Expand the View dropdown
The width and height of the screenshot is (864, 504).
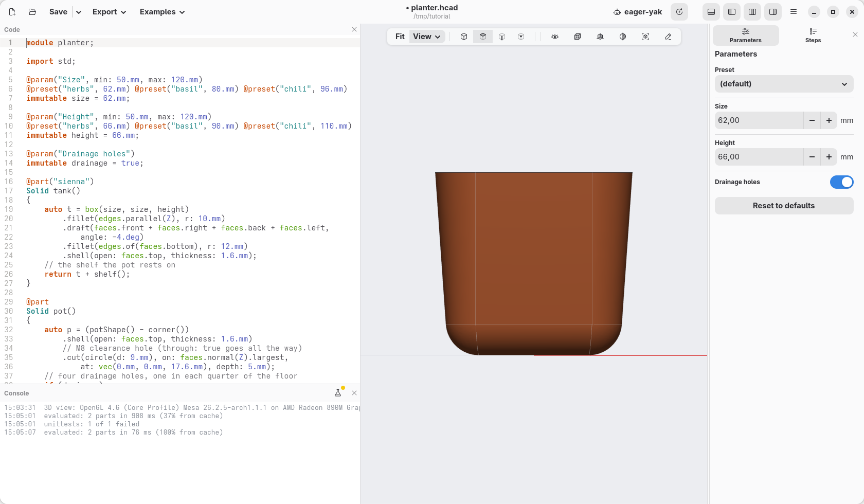[x=427, y=37]
